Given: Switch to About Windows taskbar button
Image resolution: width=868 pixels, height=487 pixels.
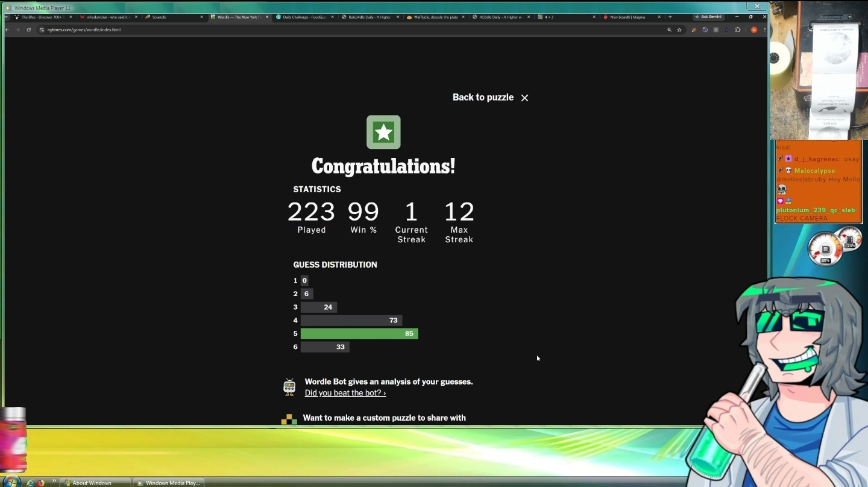Looking at the screenshot, I should click(x=95, y=483).
